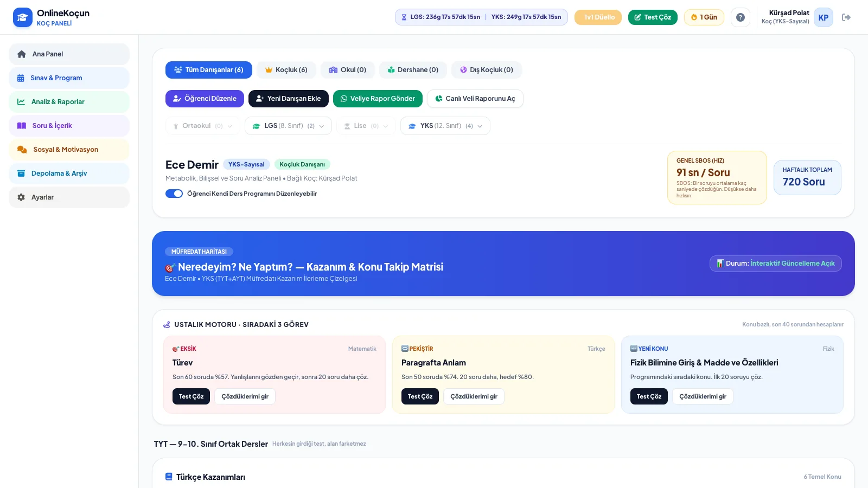Click the gear icon for Ayarlar

[21, 197]
